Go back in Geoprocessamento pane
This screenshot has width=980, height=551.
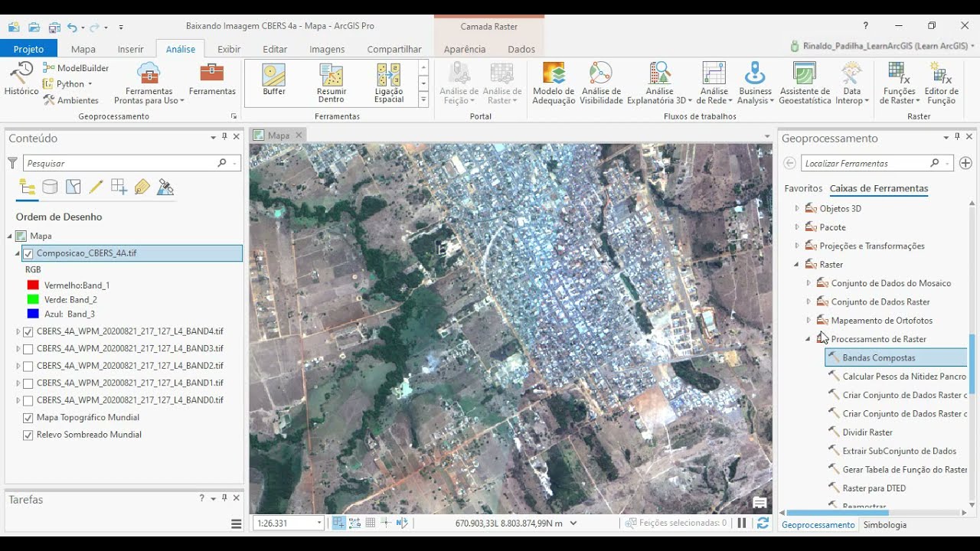[790, 163]
